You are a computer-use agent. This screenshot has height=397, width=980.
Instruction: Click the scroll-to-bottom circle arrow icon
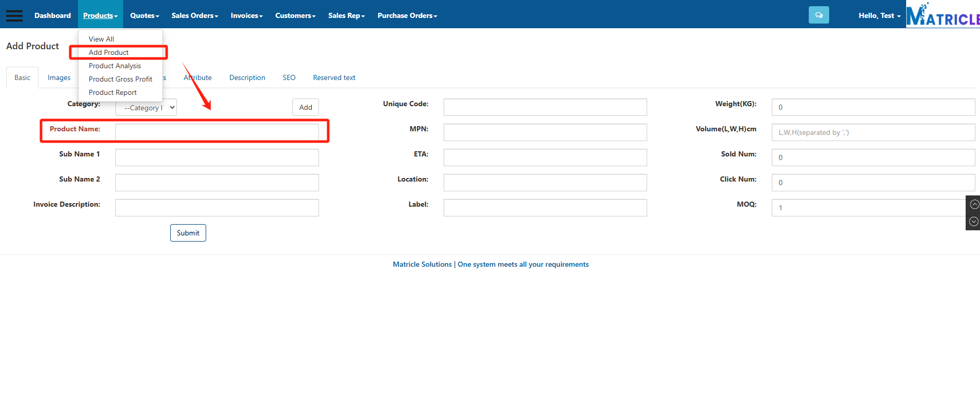tap(974, 222)
